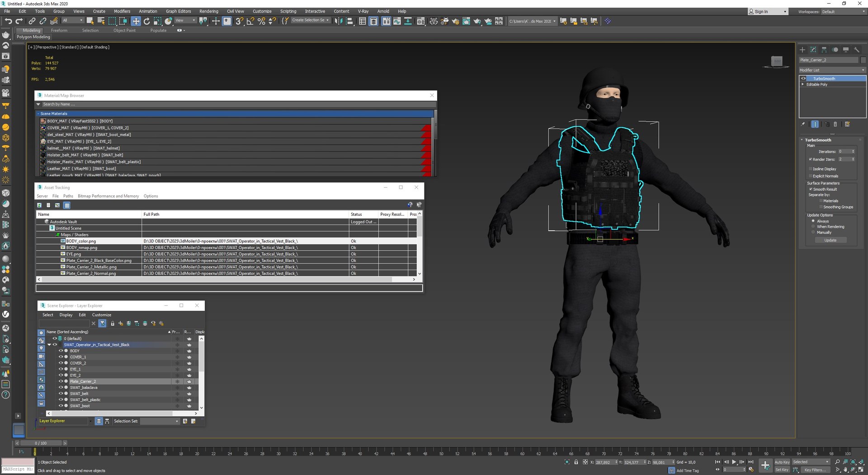Open Bitmap Performance and Memory menu
868x475 pixels.
point(108,196)
